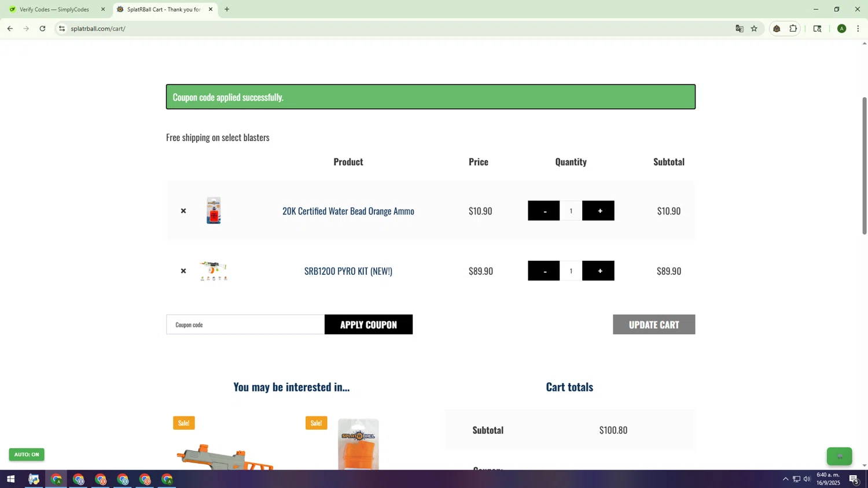Select the PYRO KIT quantity field
Image resolution: width=868 pixels, height=488 pixels.
point(571,271)
